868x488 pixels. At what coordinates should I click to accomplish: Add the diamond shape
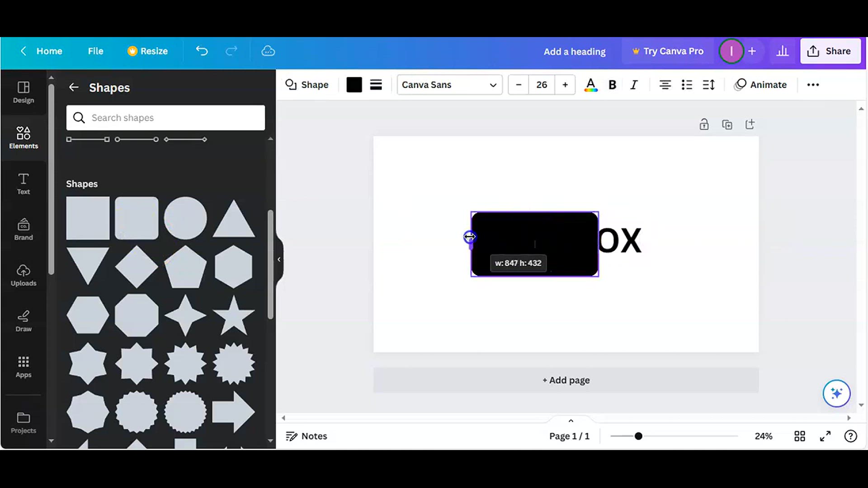pos(137,267)
